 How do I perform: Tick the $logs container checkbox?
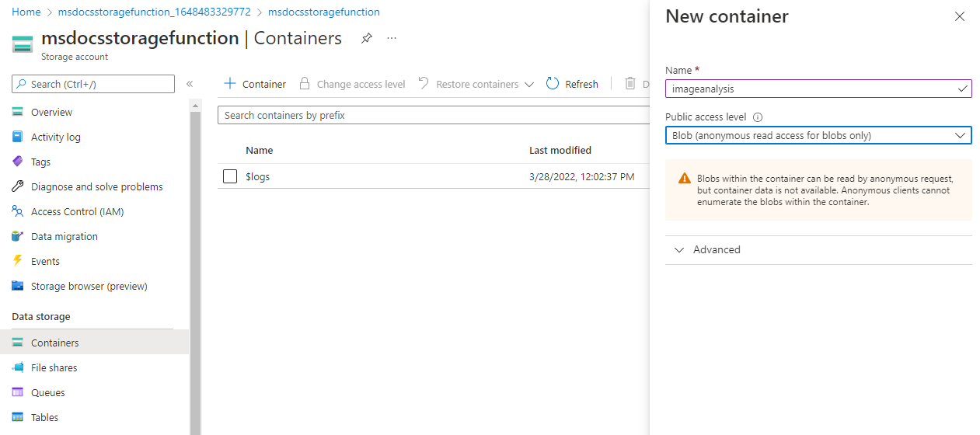230,176
